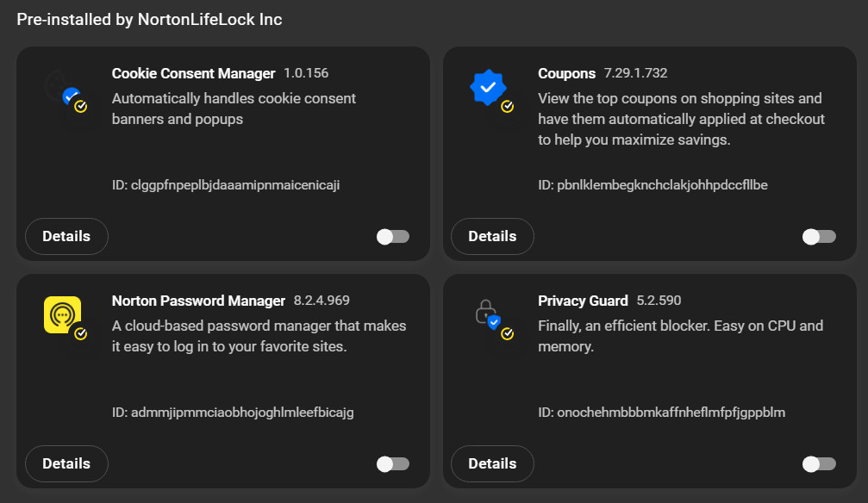Click the Coupons extension name
This screenshot has width=868, height=503.
[566, 73]
